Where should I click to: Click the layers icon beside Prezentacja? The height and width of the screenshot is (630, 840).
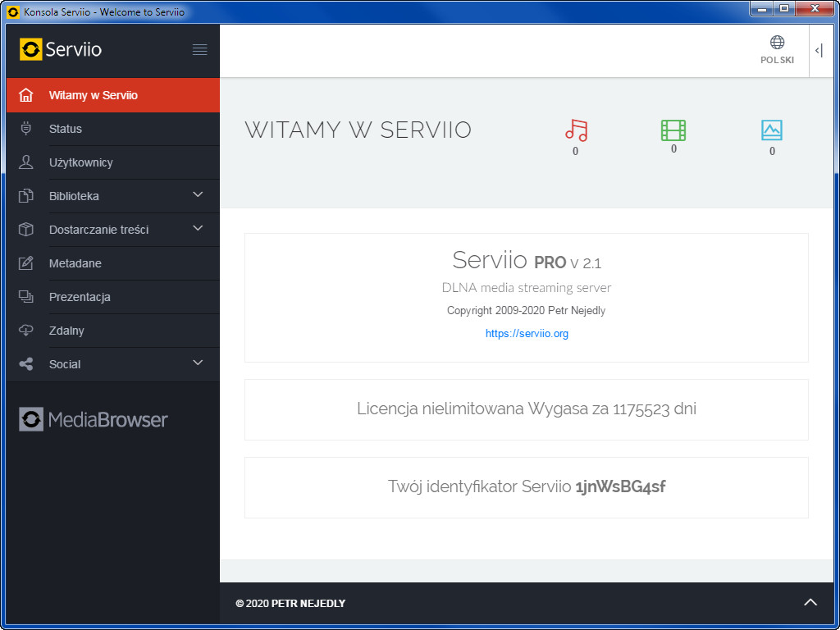pos(25,297)
